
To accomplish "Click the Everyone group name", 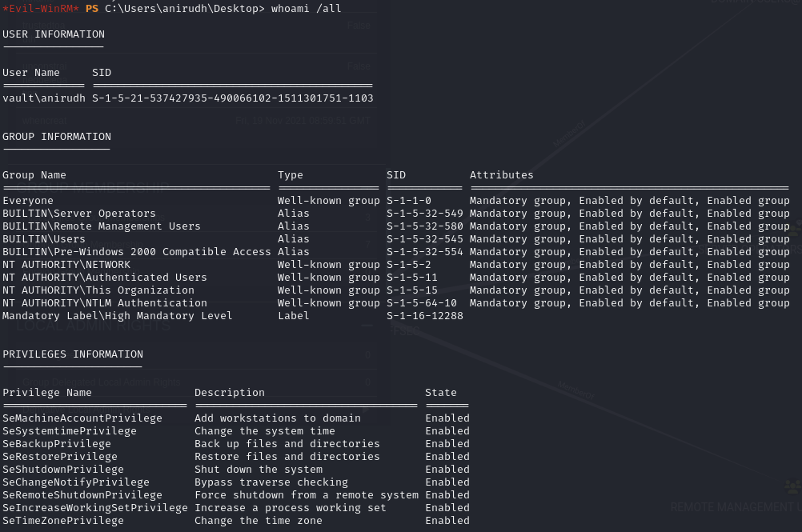I will [x=28, y=201].
